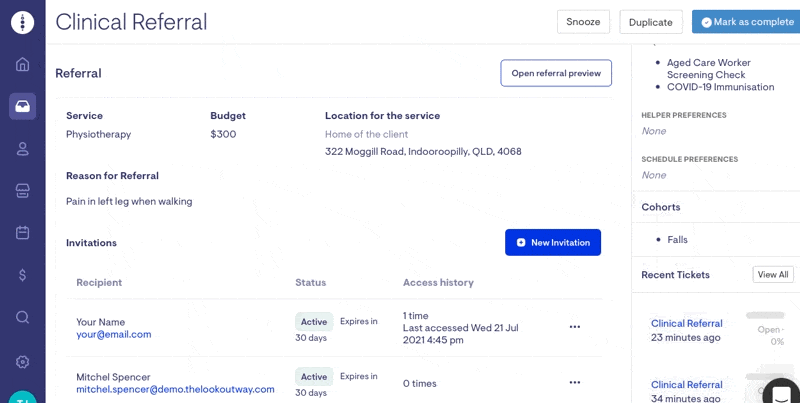Create a New Invitation
The height and width of the screenshot is (403, 800).
coord(553,242)
